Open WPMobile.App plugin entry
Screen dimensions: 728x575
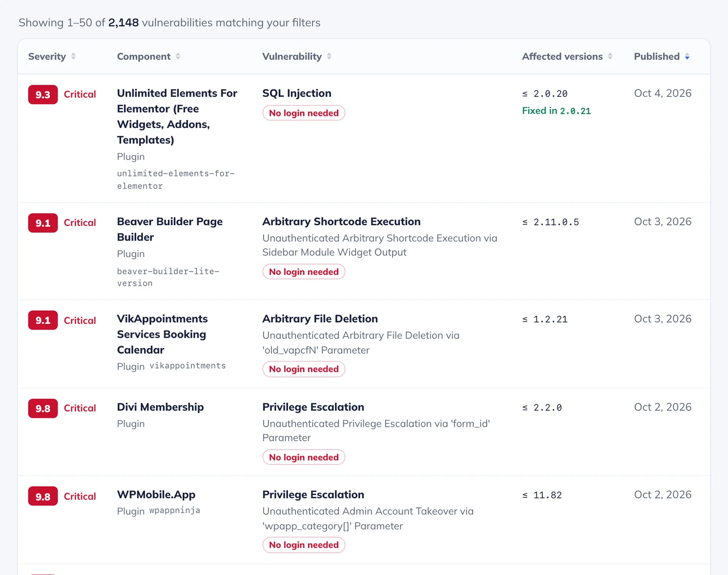[x=156, y=494]
